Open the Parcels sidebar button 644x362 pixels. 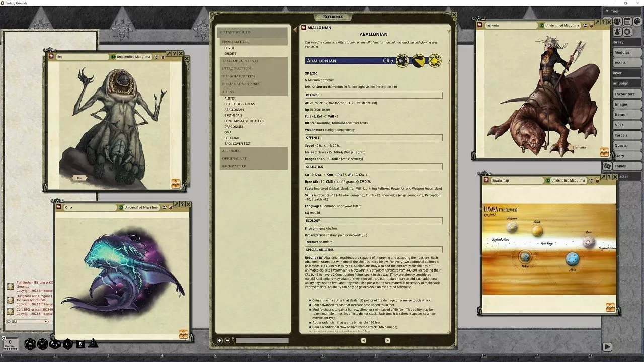pyautogui.click(x=627, y=135)
